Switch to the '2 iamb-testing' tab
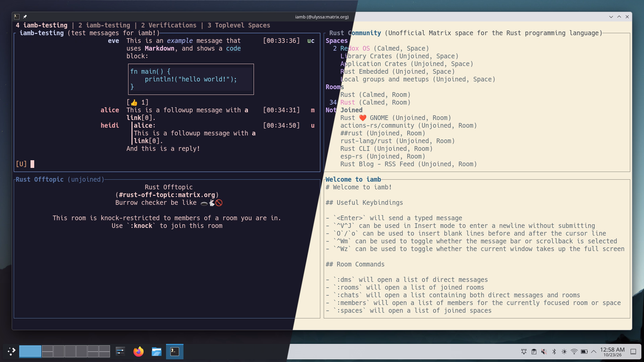 (x=104, y=25)
